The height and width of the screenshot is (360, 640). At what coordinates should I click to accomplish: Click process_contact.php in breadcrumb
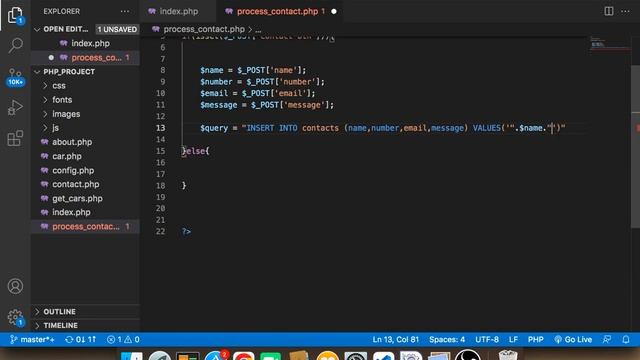click(204, 29)
